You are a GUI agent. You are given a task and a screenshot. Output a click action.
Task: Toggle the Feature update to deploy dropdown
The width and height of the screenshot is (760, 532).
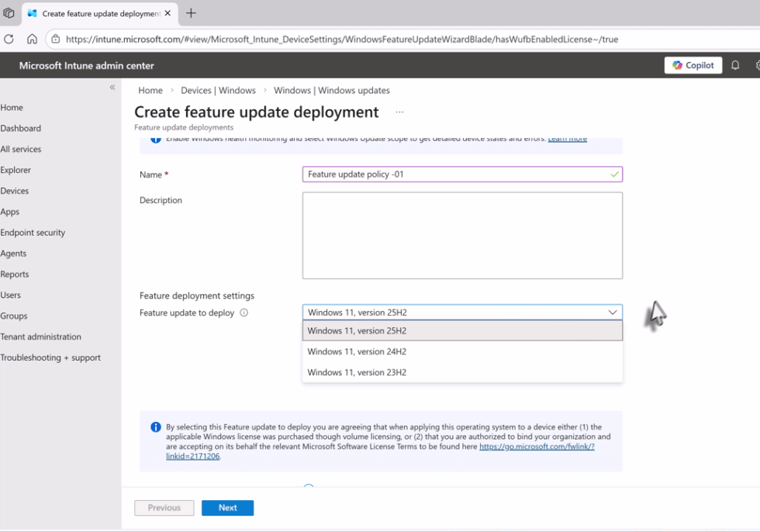tap(462, 313)
